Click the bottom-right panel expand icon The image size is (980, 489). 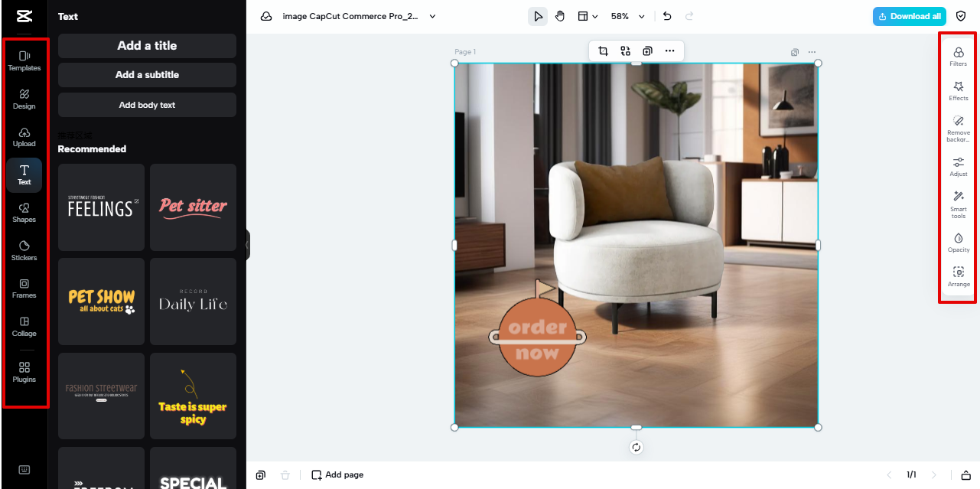pos(965,475)
